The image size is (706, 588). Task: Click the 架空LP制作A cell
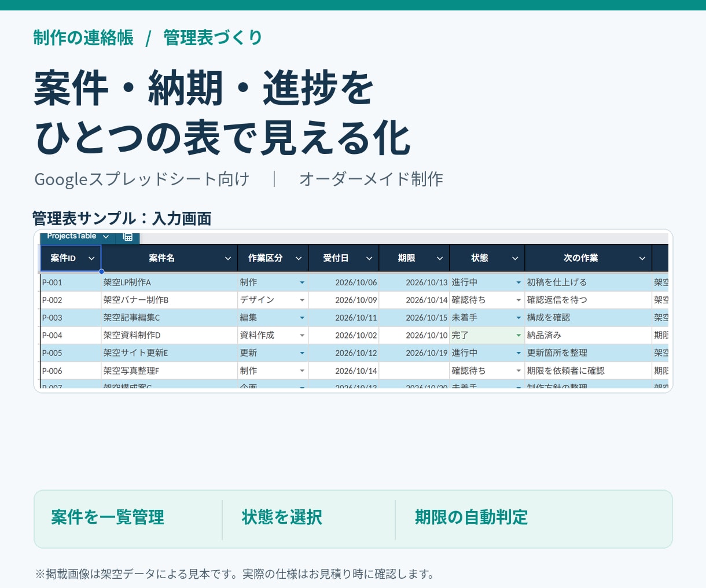pos(170,282)
